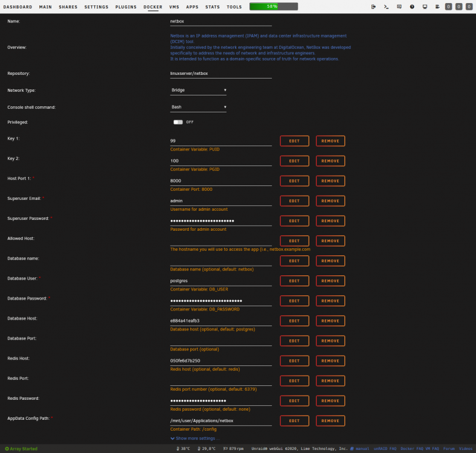This screenshot has width=476, height=453.
Task: Remove the AppData Config Path entry
Action: tap(330, 421)
